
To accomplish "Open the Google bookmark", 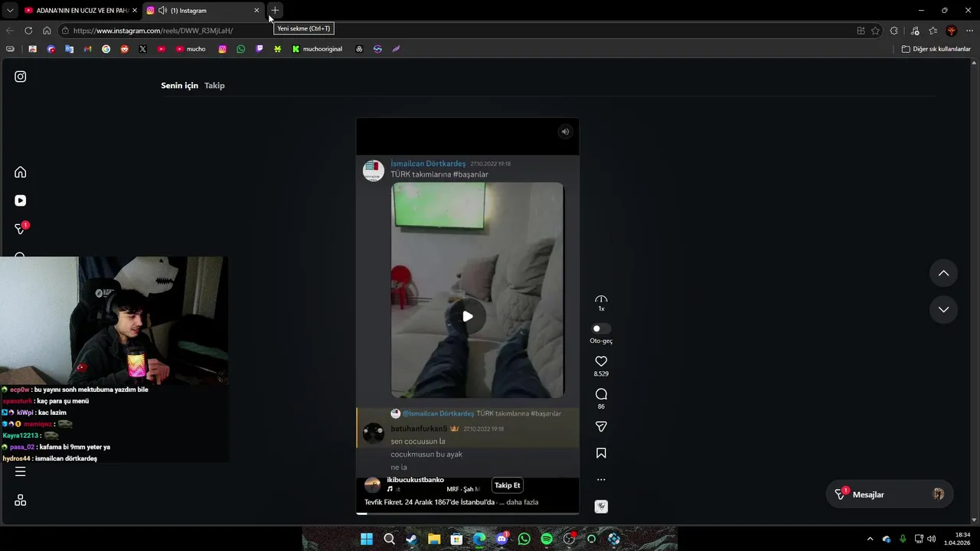I will click(106, 49).
